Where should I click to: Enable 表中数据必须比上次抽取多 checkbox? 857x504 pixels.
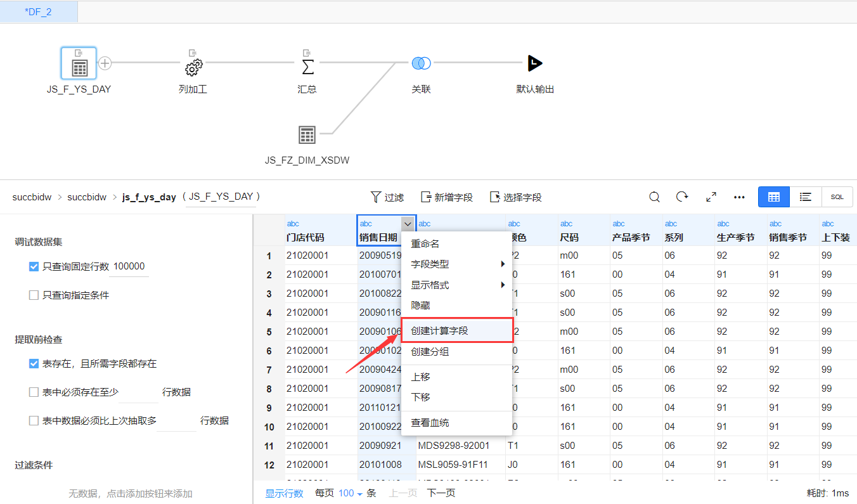pos(34,421)
